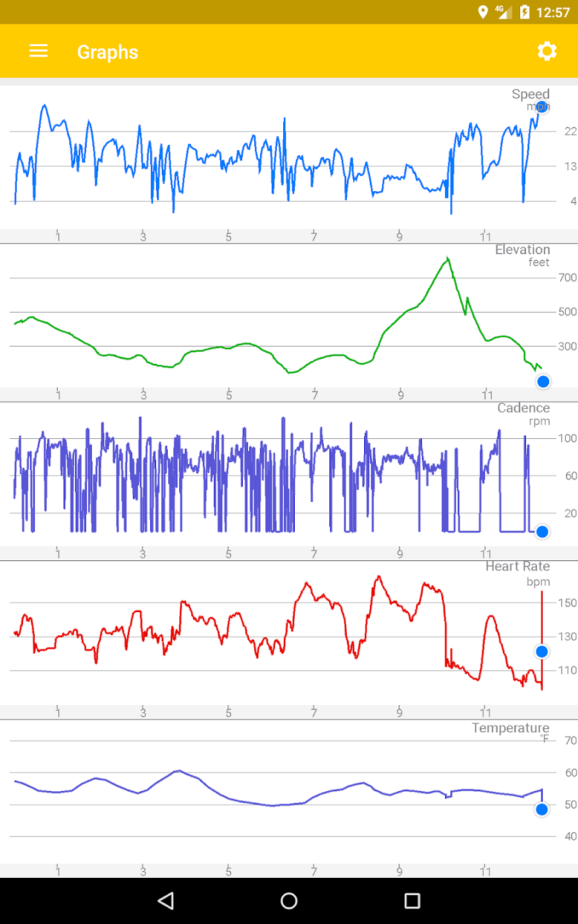Tap mile 3 tick on Elevation graph axis
Screen dimensions: 578x924
pyautogui.click(x=143, y=395)
